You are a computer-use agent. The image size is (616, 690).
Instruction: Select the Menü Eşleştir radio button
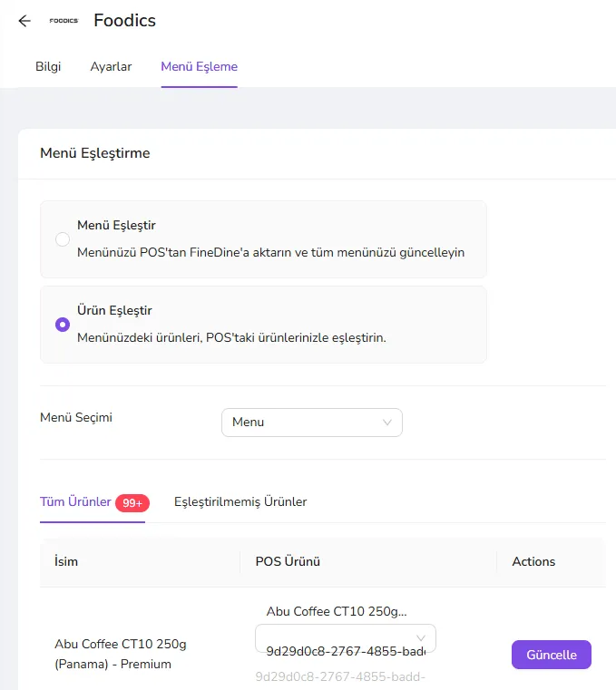(x=63, y=239)
